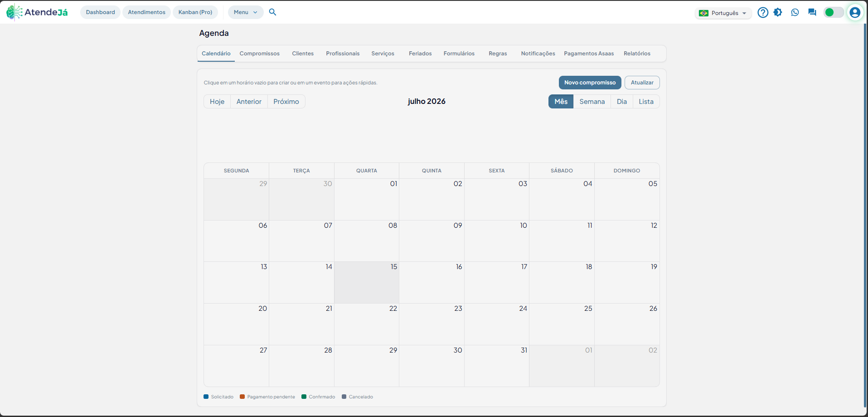Switch to Lista view
868x417 pixels.
click(x=646, y=102)
